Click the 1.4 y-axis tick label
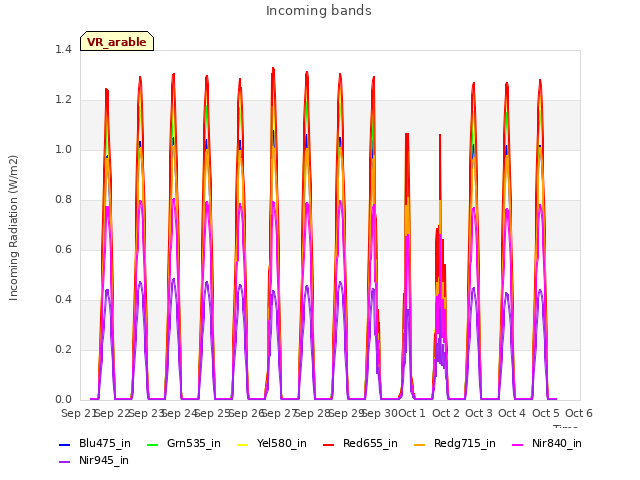This screenshot has height=480, width=640. click(x=63, y=49)
